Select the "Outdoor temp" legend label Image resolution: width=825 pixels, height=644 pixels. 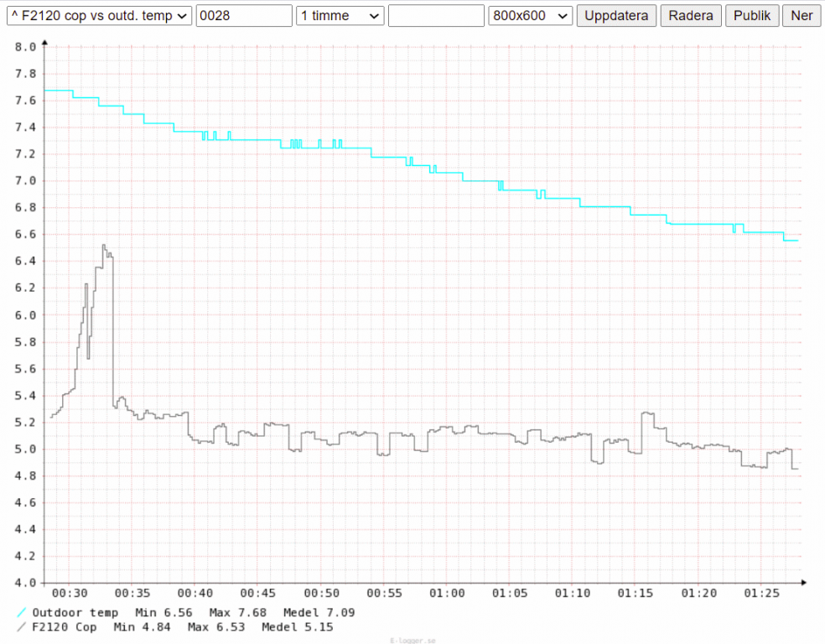tap(75, 613)
